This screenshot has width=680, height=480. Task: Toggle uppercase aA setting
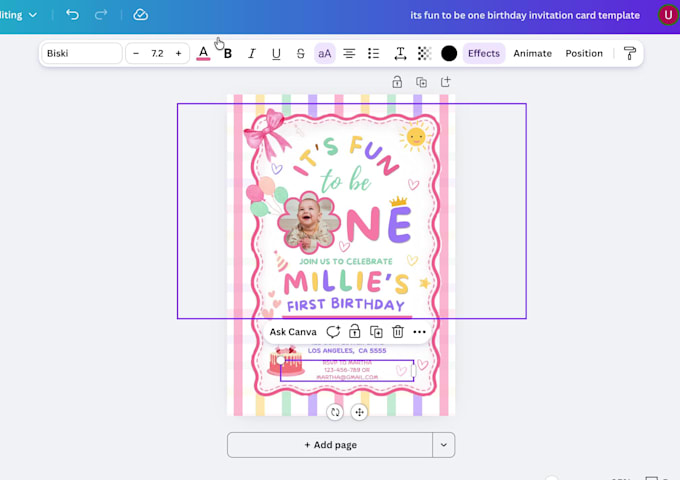tap(324, 53)
